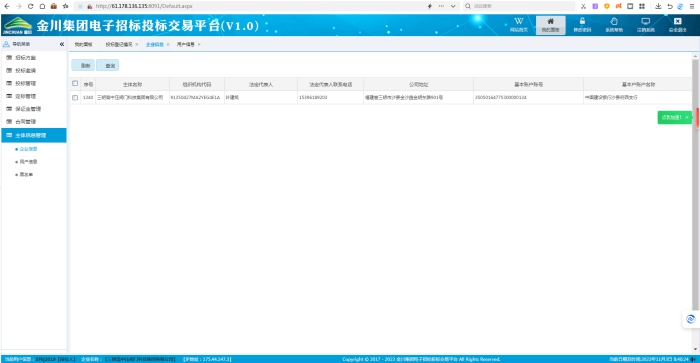The width and height of the screenshot is (700, 363).
Task: Click the brown briefcase icon in browser toolbar
Action: point(54,6)
